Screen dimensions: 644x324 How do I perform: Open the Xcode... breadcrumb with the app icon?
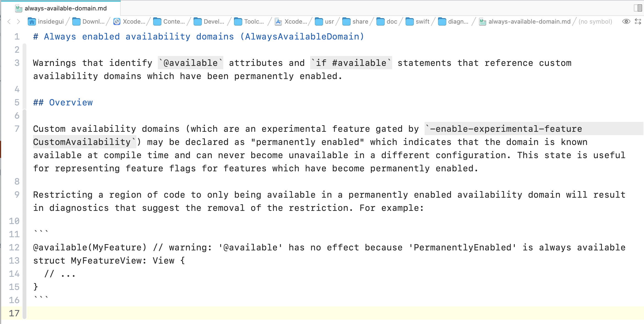[x=129, y=22]
